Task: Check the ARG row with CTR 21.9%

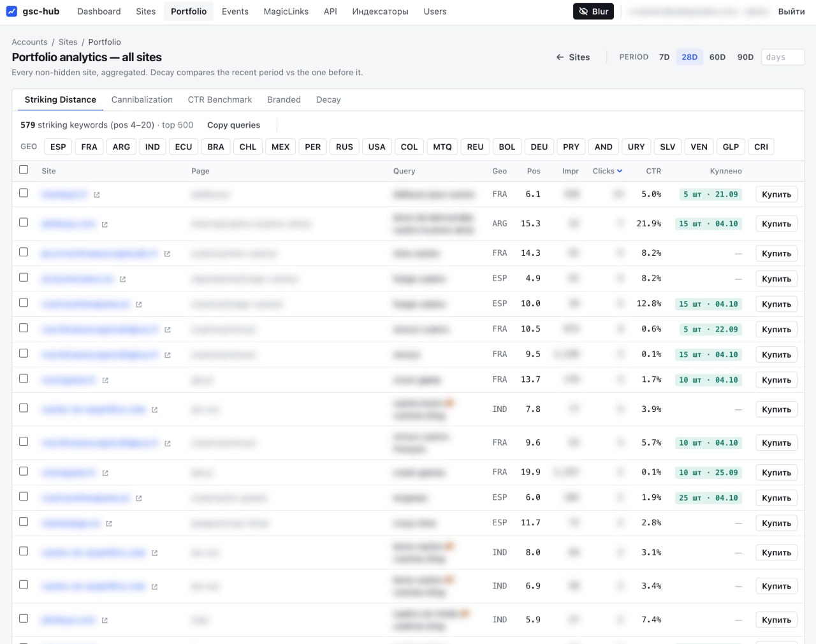Action: coord(24,222)
